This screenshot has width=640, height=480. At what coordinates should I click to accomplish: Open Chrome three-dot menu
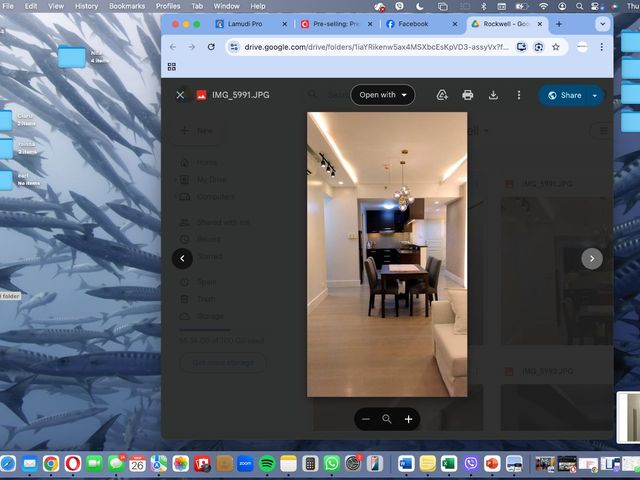602,47
